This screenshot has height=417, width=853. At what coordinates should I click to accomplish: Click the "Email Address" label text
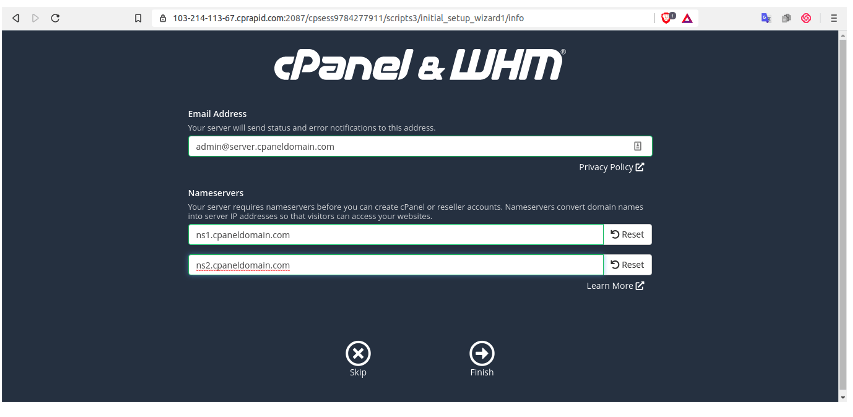click(217, 114)
